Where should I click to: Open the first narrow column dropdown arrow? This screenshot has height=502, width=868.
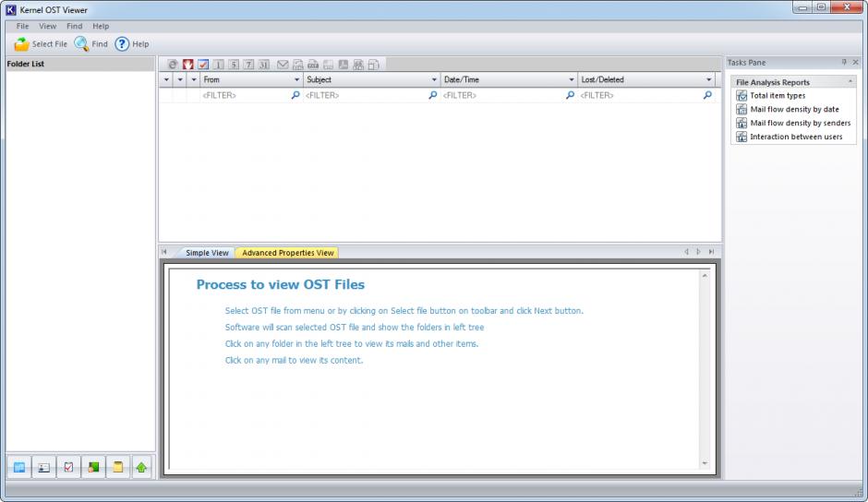coord(166,79)
